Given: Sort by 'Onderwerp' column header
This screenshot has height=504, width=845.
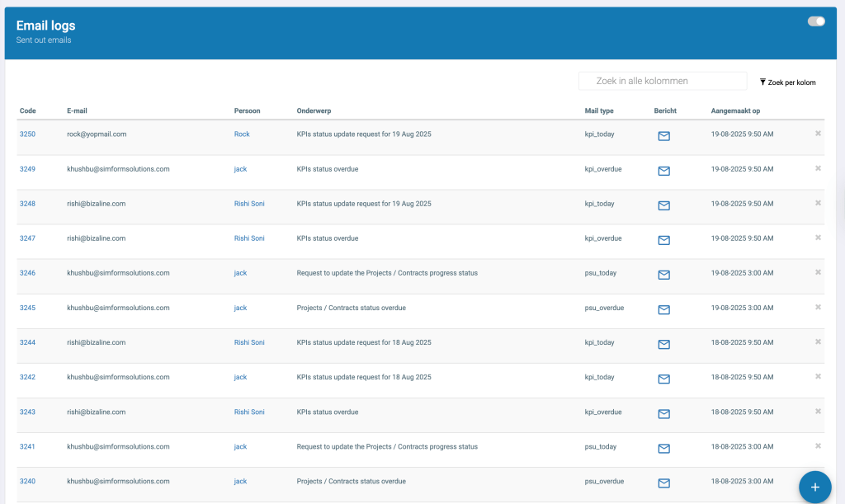Looking at the screenshot, I should point(314,111).
